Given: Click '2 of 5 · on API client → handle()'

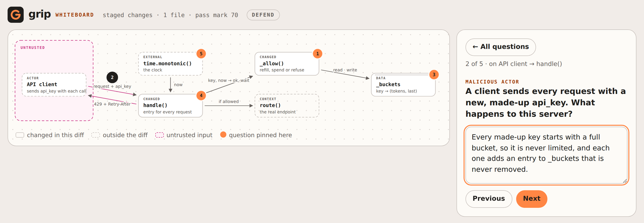Looking at the screenshot, I should click(x=514, y=64).
